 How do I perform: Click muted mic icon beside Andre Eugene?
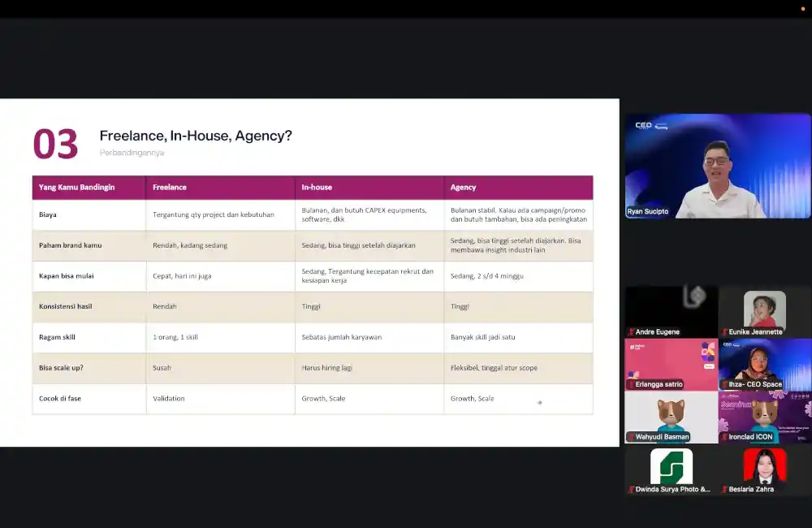tap(631, 332)
